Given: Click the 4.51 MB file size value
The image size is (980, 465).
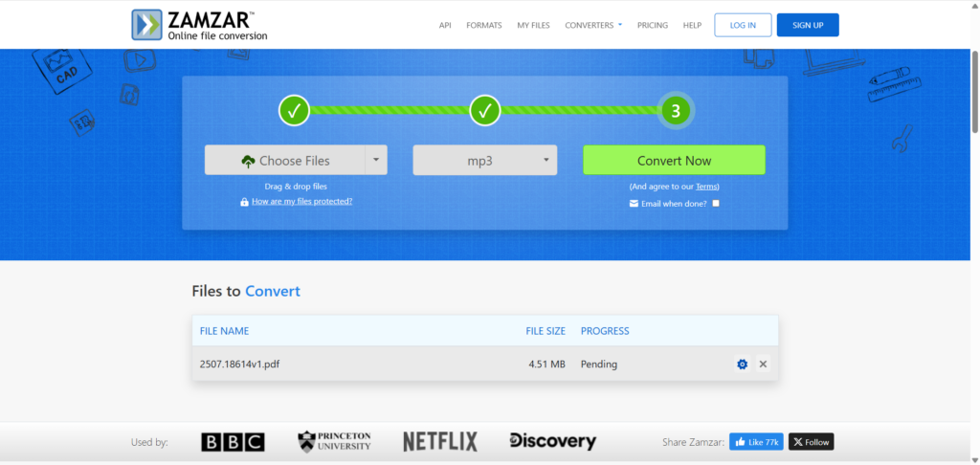Looking at the screenshot, I should coord(546,364).
